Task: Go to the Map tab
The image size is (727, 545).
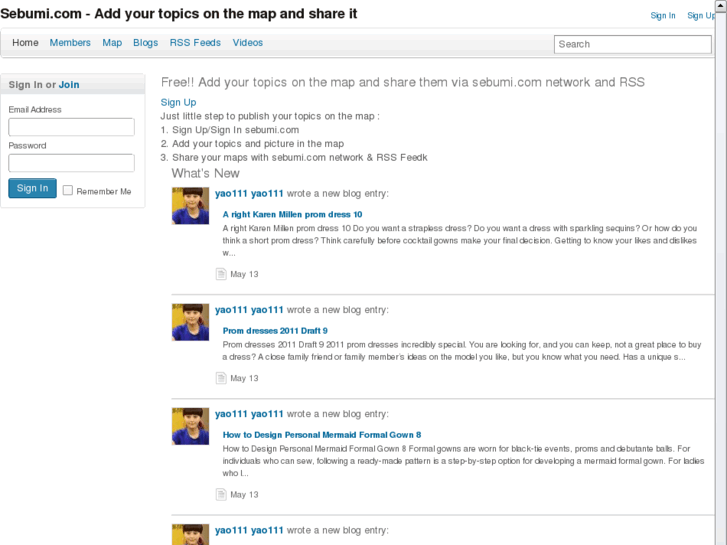Action: coord(112,43)
